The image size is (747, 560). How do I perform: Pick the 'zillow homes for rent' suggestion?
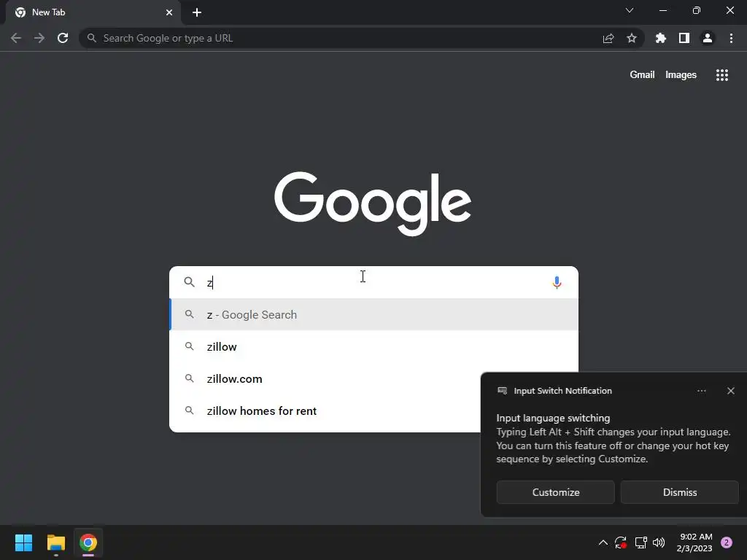coord(325,411)
